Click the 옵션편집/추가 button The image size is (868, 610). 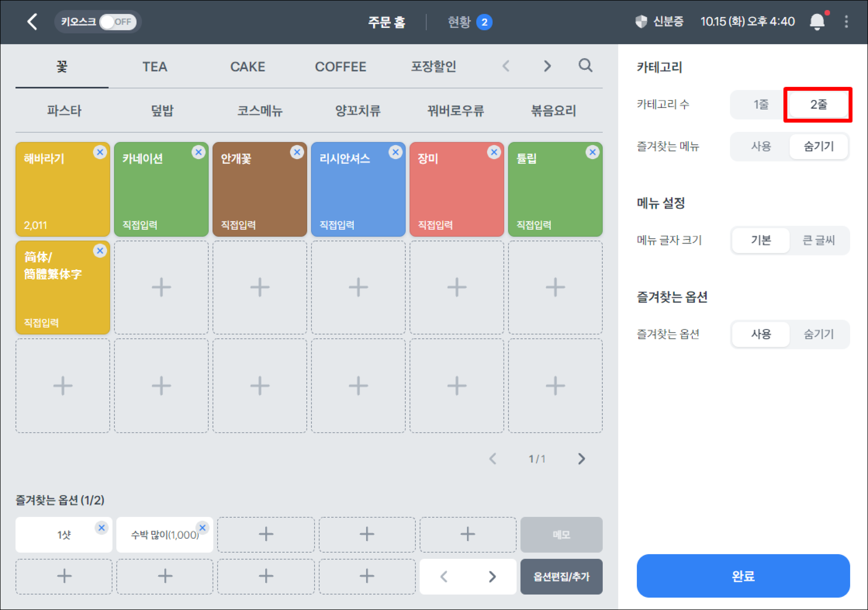click(561, 577)
